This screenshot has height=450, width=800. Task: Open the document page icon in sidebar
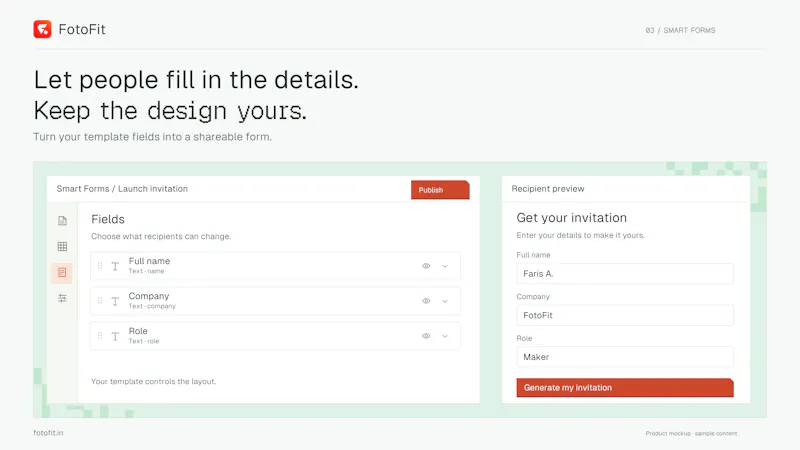[62, 221]
